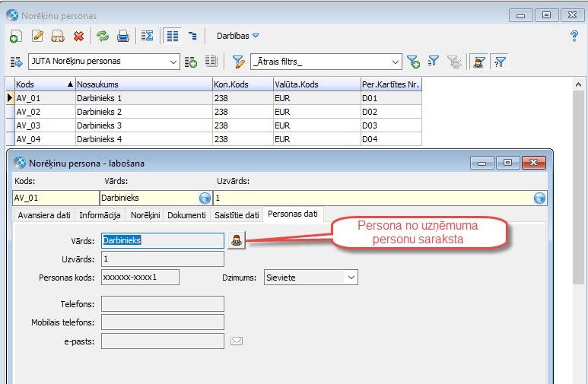Click the plain funnel filter icon

433,61
